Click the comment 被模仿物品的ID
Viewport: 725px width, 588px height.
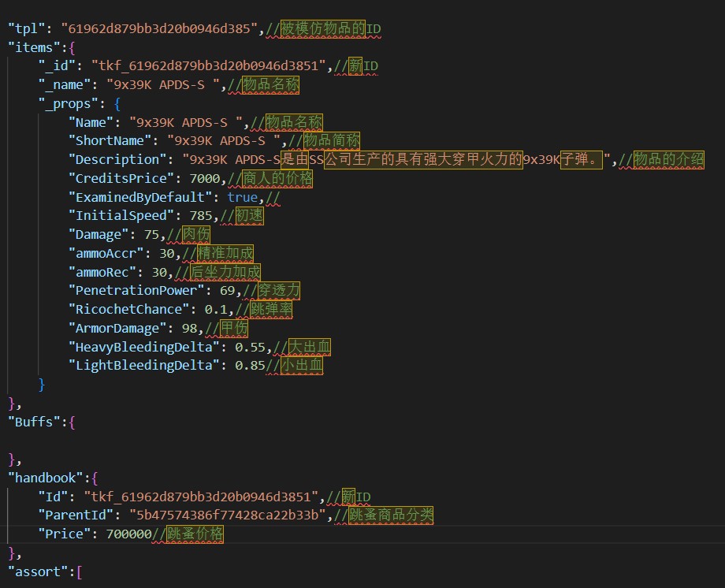click(331, 28)
